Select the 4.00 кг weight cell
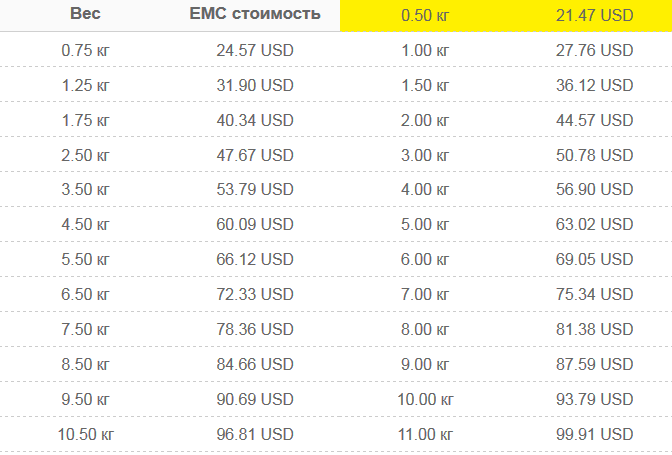672x455 pixels. click(x=425, y=189)
